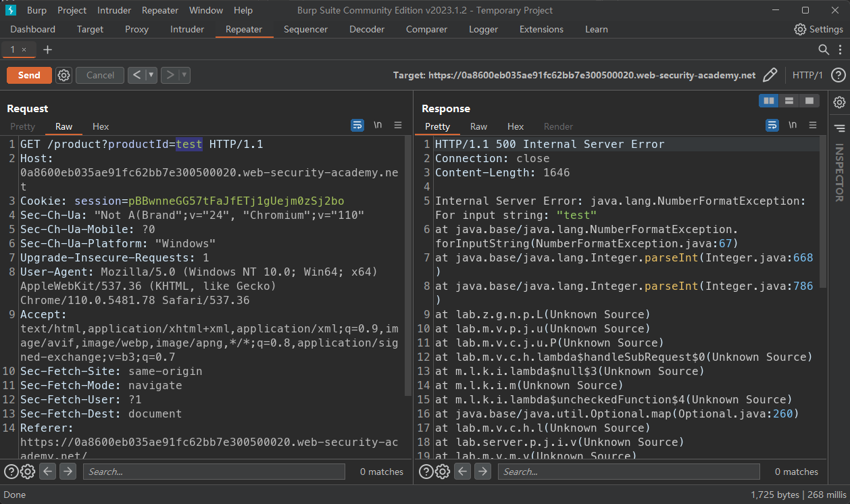The width and height of the screenshot is (850, 504).
Task: Switch to the Extensions tab
Action: tap(541, 29)
